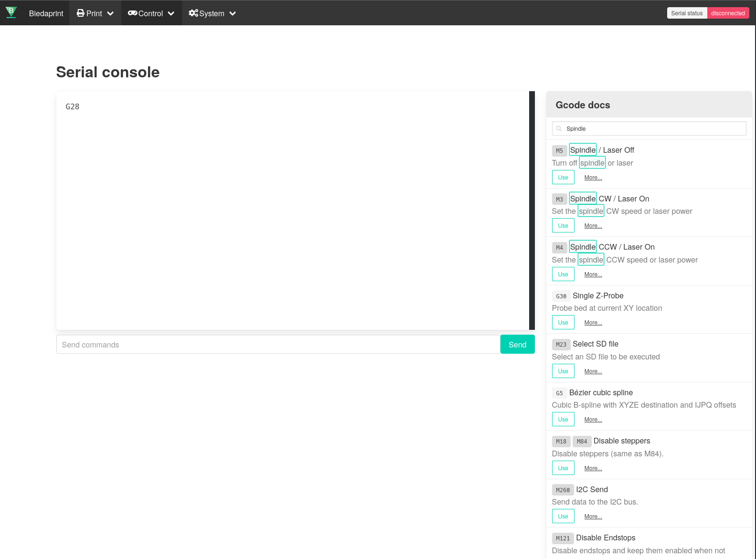Screen dimensions: 756x559
Task: Click the Disable Endstops title
Action: 606,538
